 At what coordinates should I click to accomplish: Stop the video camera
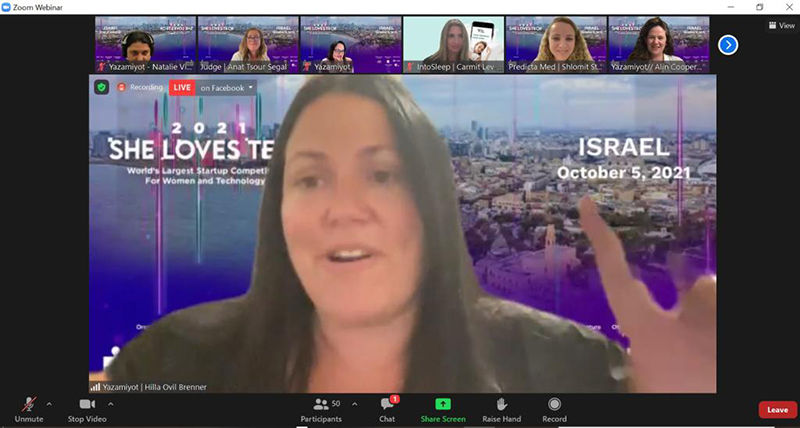[x=87, y=410]
